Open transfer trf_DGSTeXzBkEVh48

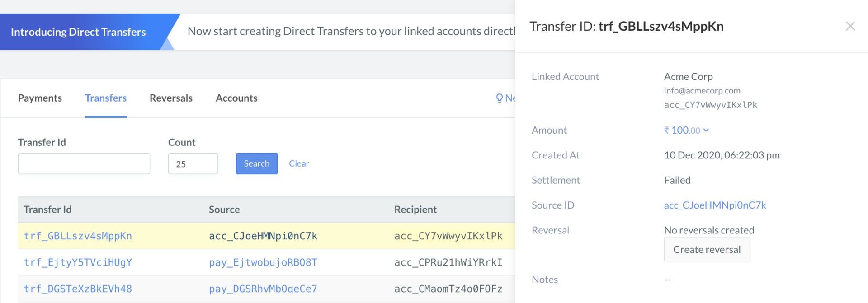point(78,289)
